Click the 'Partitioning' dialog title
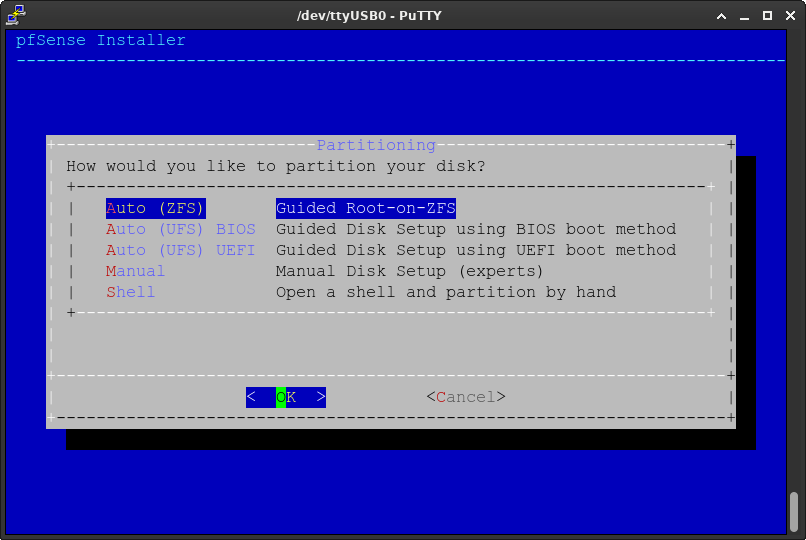The height and width of the screenshot is (540, 806). tap(376, 145)
